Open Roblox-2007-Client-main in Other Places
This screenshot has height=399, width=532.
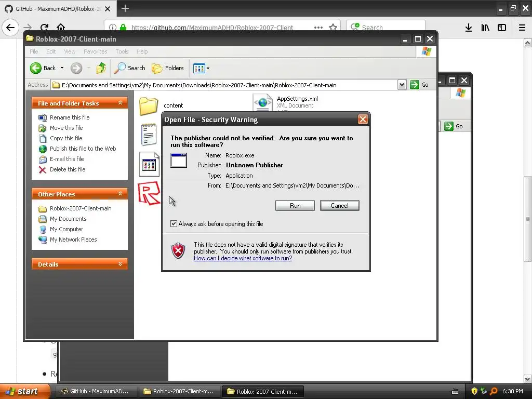pyautogui.click(x=81, y=208)
